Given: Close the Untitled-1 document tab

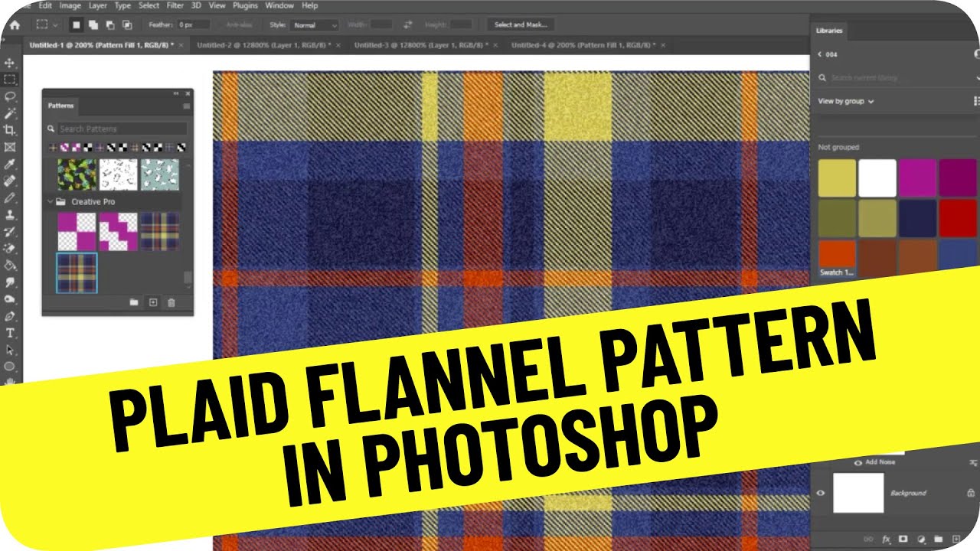Looking at the screenshot, I should [x=180, y=45].
